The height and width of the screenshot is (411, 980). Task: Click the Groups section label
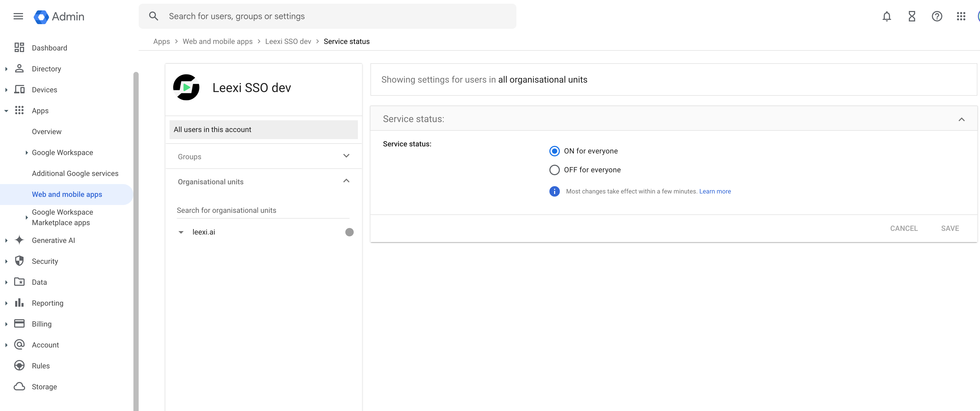[x=189, y=157]
